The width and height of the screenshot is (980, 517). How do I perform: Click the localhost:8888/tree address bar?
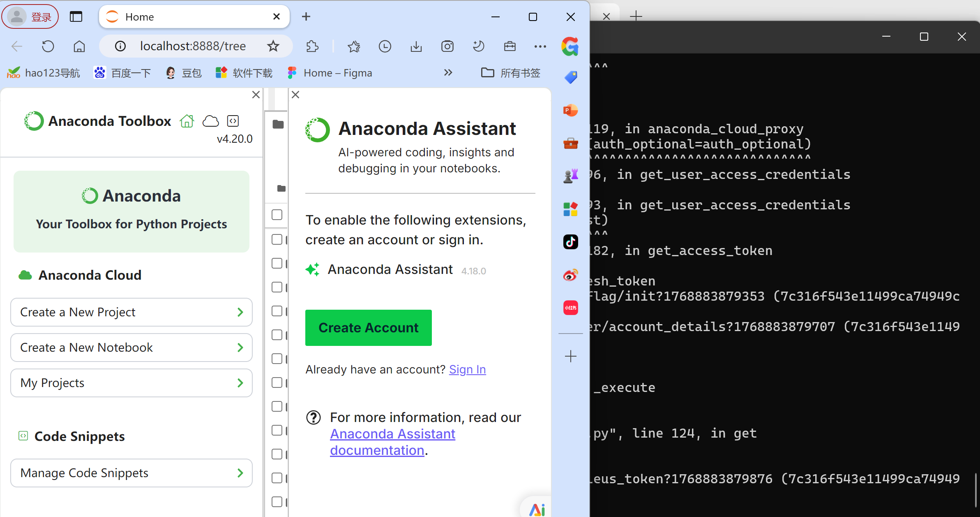point(193,46)
